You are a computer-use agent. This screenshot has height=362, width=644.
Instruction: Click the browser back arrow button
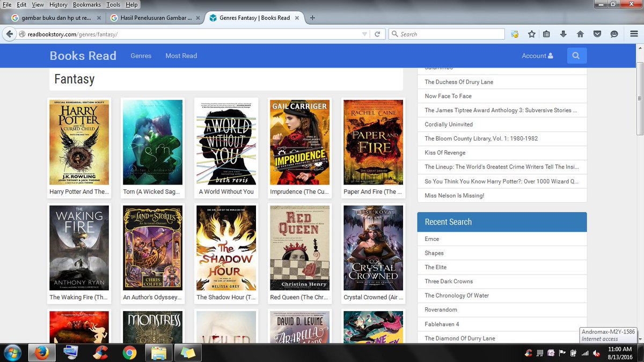pyautogui.click(x=9, y=34)
